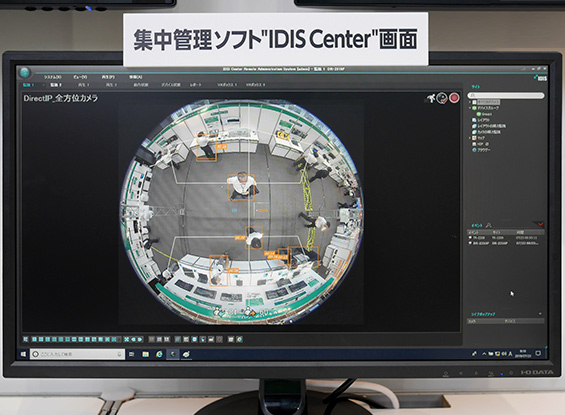This screenshot has height=415, width=565.
Task: Switch to the 監視 2 tab
Action: [x=56, y=85]
